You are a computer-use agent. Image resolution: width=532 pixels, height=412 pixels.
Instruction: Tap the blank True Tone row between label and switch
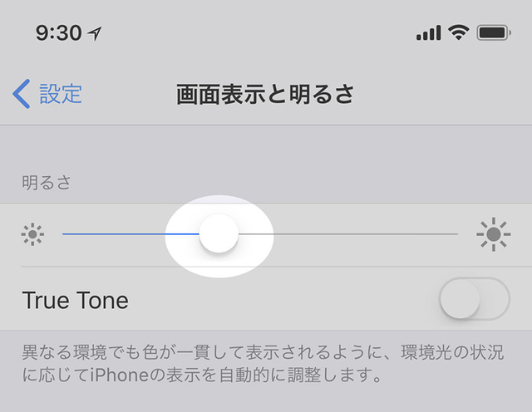point(283,299)
